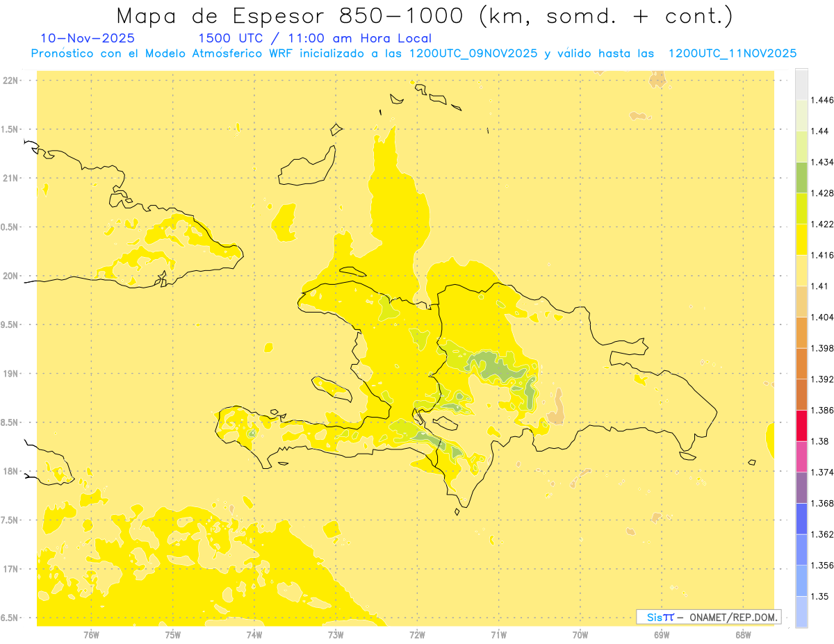Click the legend value '1.416'
834x644 pixels.
821,255
